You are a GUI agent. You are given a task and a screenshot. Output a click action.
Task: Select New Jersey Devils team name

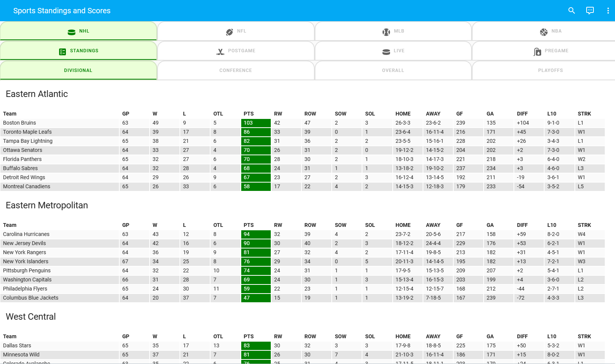[x=24, y=243]
